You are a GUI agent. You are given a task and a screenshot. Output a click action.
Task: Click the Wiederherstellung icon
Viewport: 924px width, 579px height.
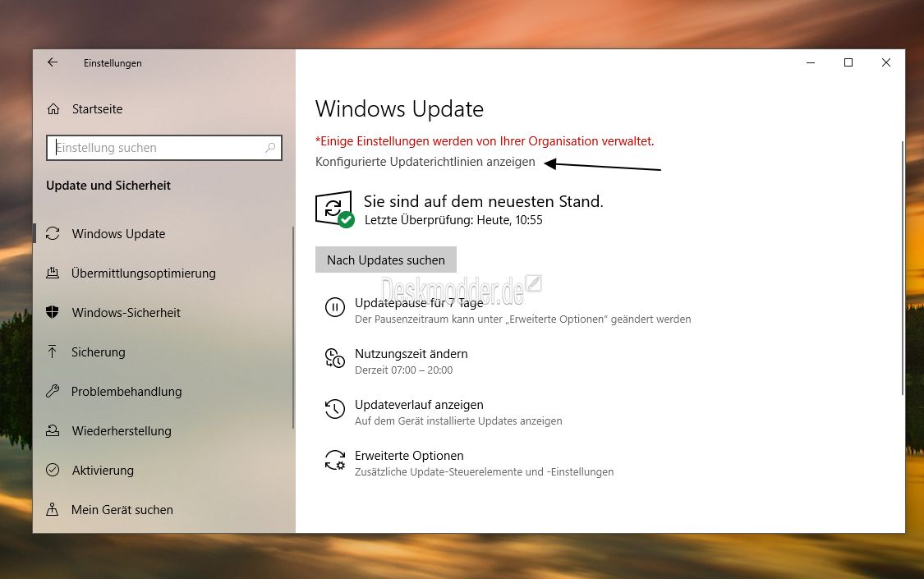pyautogui.click(x=53, y=430)
